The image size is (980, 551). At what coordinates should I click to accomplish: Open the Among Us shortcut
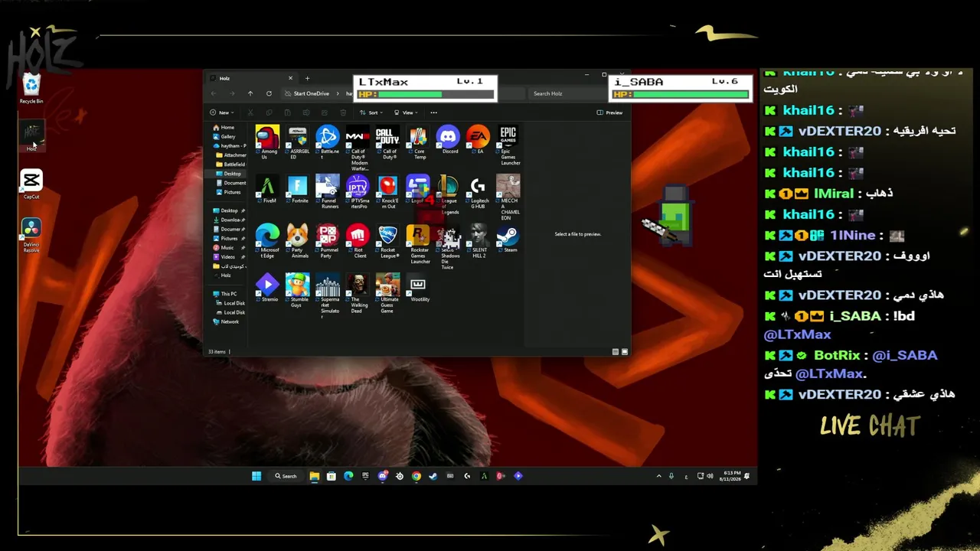[267, 142]
